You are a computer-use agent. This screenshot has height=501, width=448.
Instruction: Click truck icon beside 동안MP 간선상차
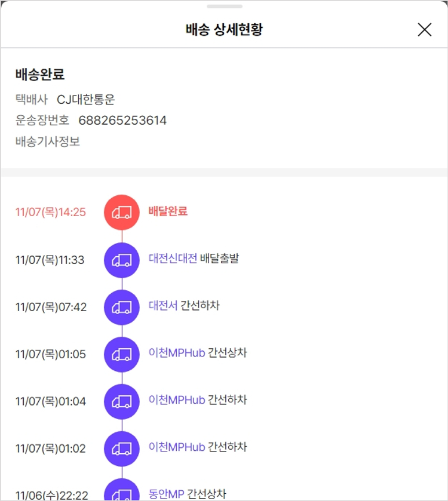click(x=122, y=493)
